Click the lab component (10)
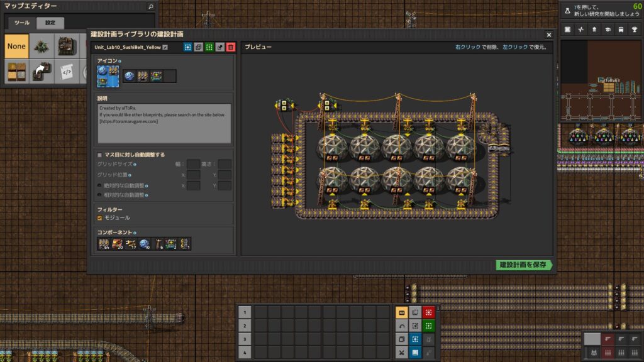644x362 pixels. coord(144,244)
